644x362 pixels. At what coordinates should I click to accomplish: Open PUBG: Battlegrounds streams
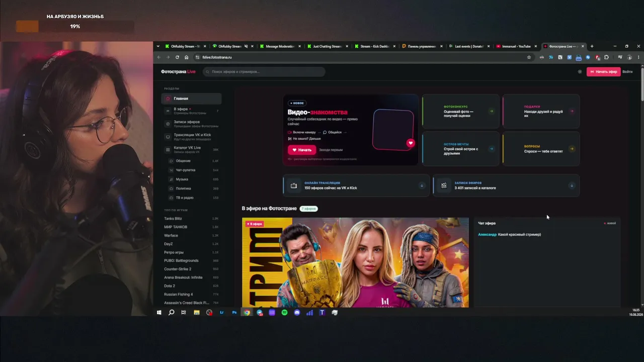coord(191,260)
